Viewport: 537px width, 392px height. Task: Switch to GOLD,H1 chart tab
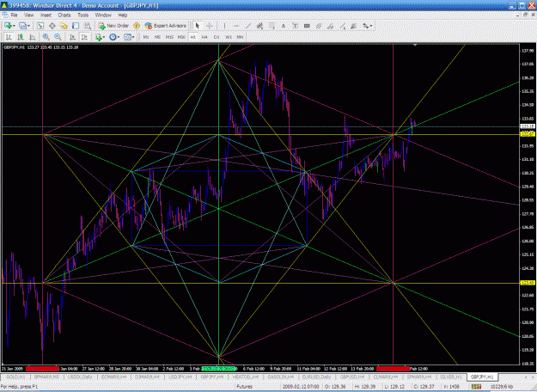15,377
